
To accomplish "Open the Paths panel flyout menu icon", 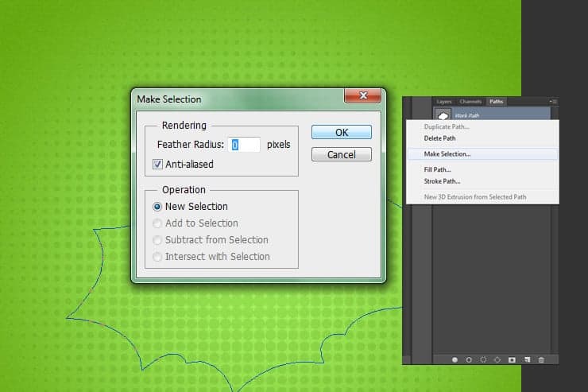I will coord(553,101).
